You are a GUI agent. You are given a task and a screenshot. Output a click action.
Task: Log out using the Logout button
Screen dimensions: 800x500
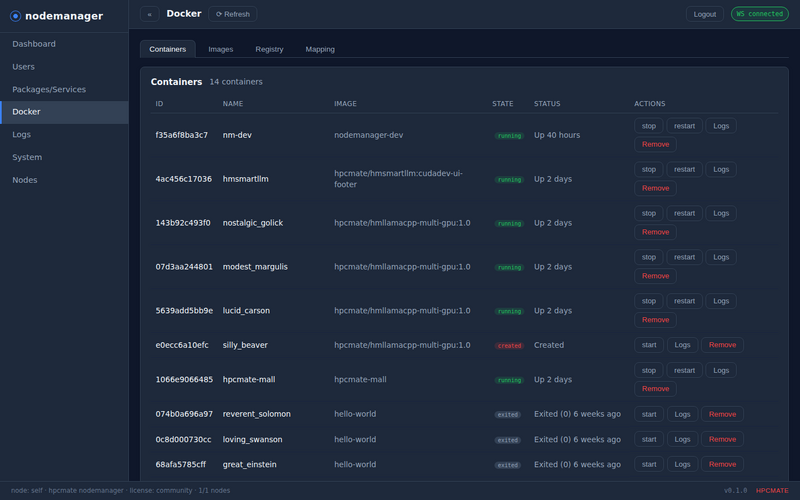[x=705, y=14]
